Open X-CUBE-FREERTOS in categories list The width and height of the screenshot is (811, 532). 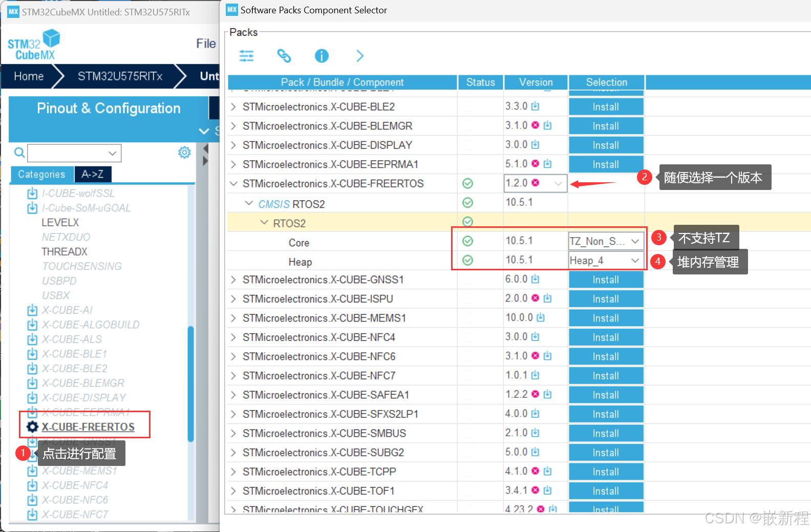click(x=88, y=427)
